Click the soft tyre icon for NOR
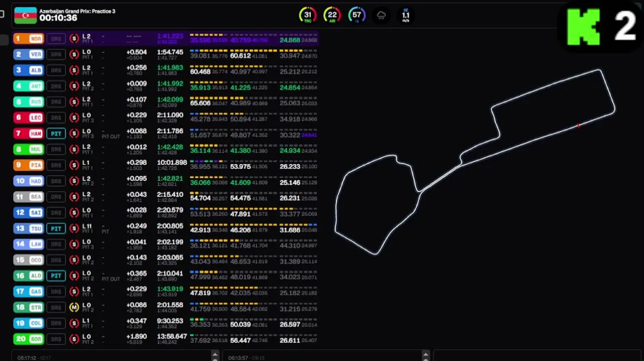The image size is (644, 361). click(74, 39)
